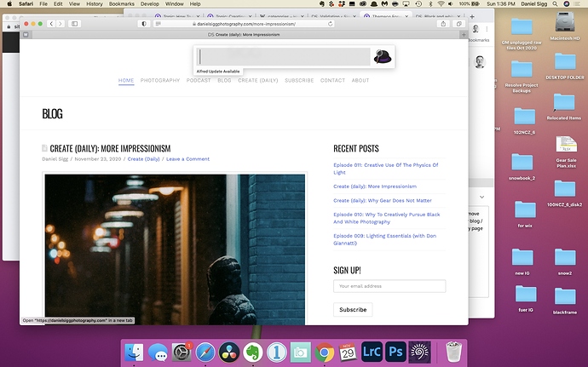Click the Siri icon in the menu bar
This screenshot has width=588, height=367.
567,3
